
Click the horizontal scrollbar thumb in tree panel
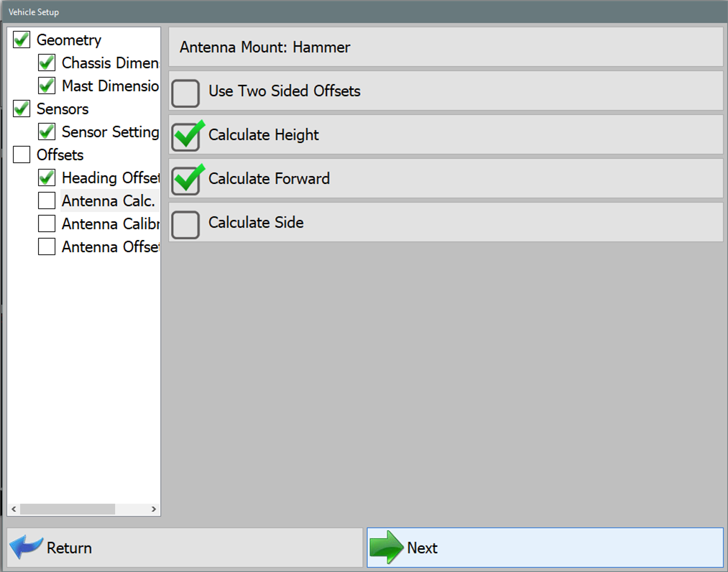[67, 509]
